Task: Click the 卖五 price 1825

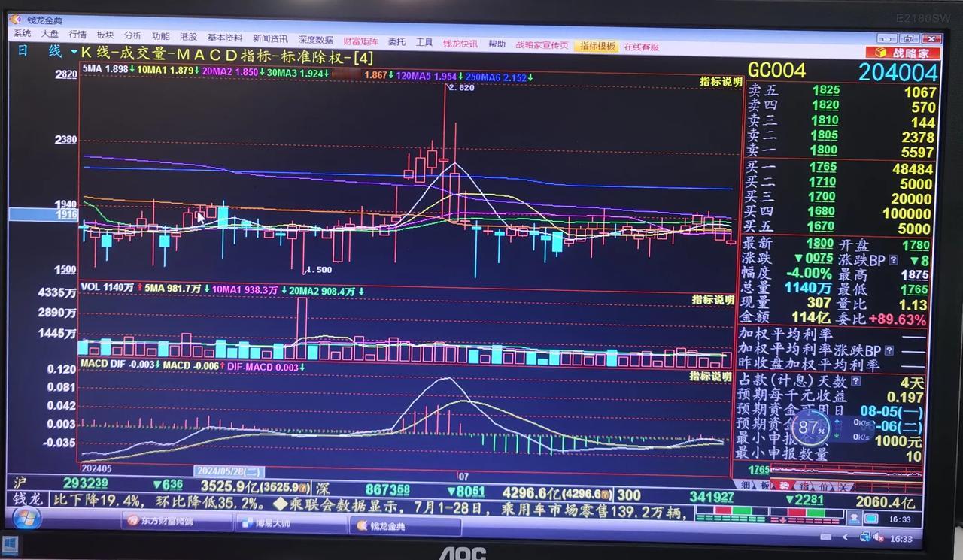Action: [x=825, y=91]
